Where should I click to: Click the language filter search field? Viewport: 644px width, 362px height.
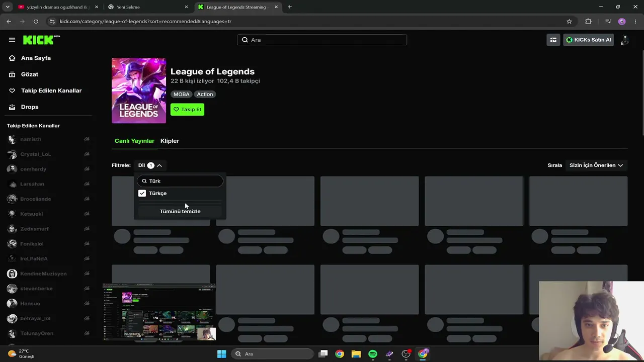coord(180,181)
